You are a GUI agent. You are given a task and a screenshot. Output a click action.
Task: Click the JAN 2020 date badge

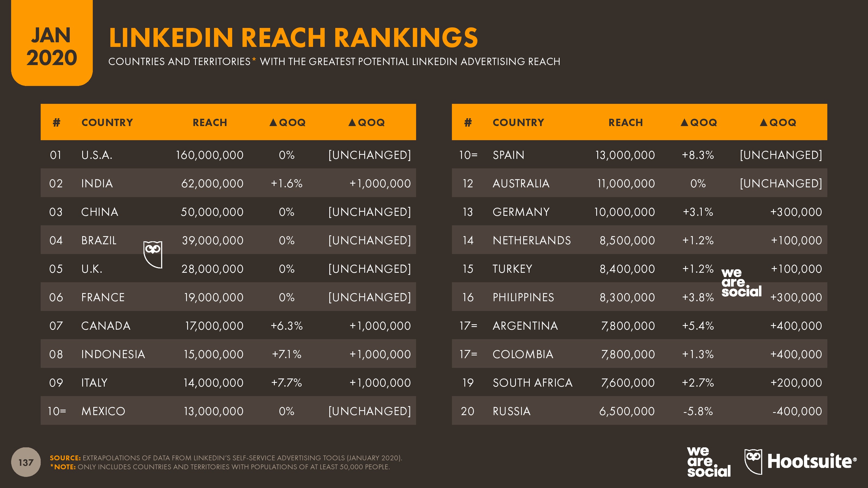click(x=52, y=43)
